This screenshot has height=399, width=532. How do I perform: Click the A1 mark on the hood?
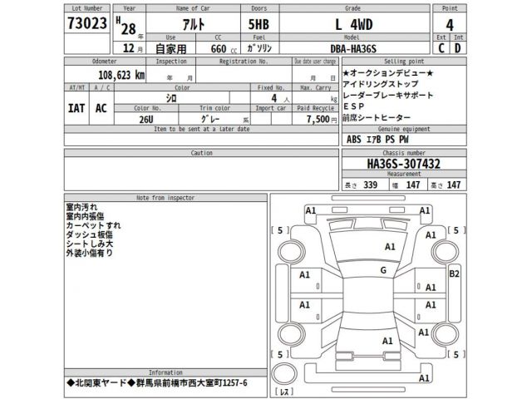pos(389,247)
